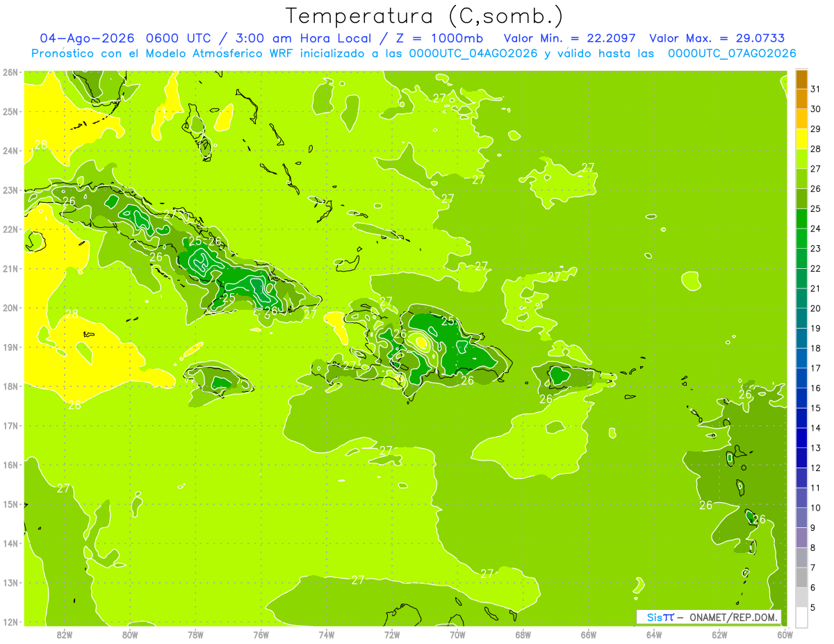Click the '12N' latitude label
This screenshot has height=644, width=834.
[11, 622]
